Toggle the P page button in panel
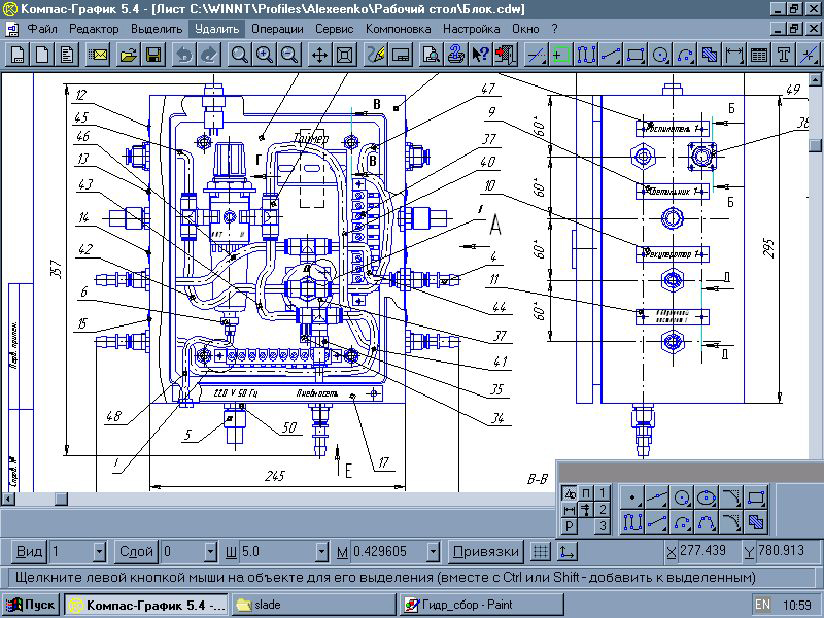Viewport: 824px width, 618px height. click(x=570, y=526)
